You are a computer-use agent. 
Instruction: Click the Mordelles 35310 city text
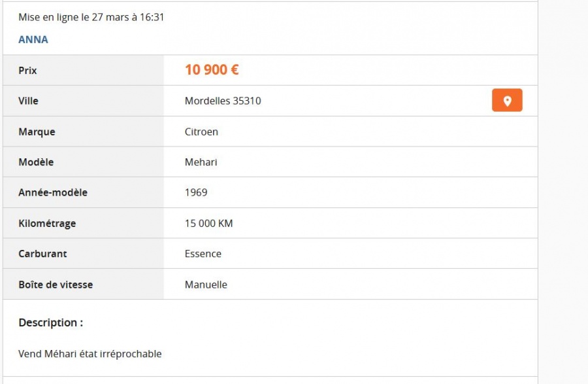click(x=223, y=101)
